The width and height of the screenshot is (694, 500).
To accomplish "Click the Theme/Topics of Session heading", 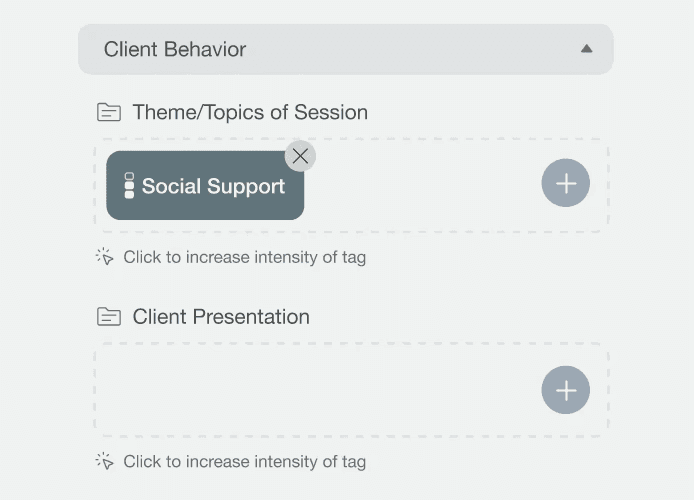I will pos(250,112).
